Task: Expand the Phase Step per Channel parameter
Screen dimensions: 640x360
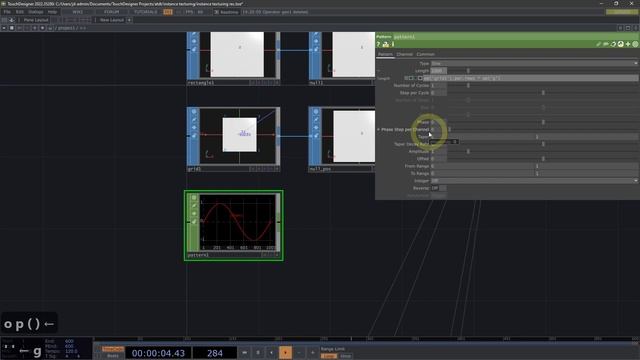Action: click(x=378, y=129)
